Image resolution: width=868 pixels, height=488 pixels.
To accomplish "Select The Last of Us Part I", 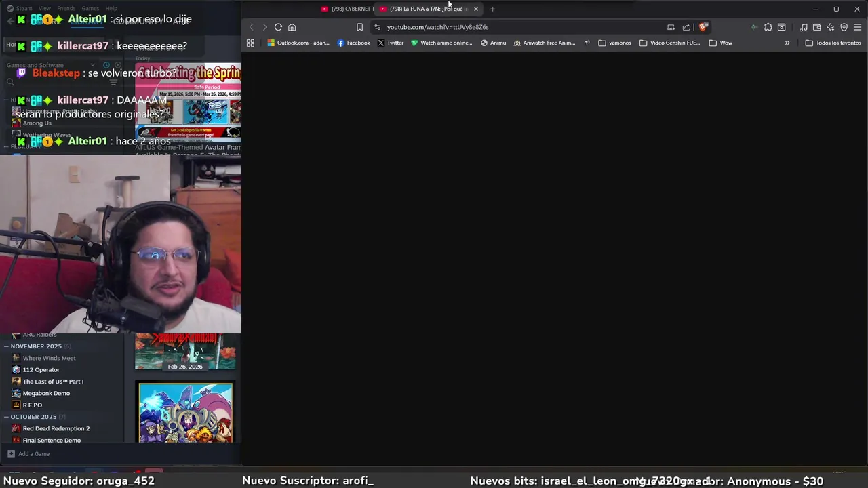I will click(x=53, y=382).
